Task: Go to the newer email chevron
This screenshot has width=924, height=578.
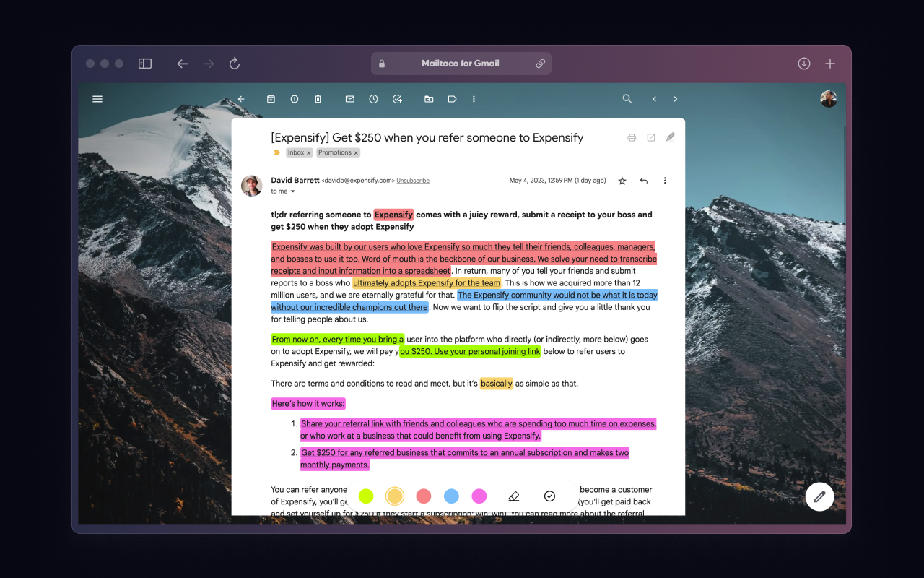Action: click(654, 99)
